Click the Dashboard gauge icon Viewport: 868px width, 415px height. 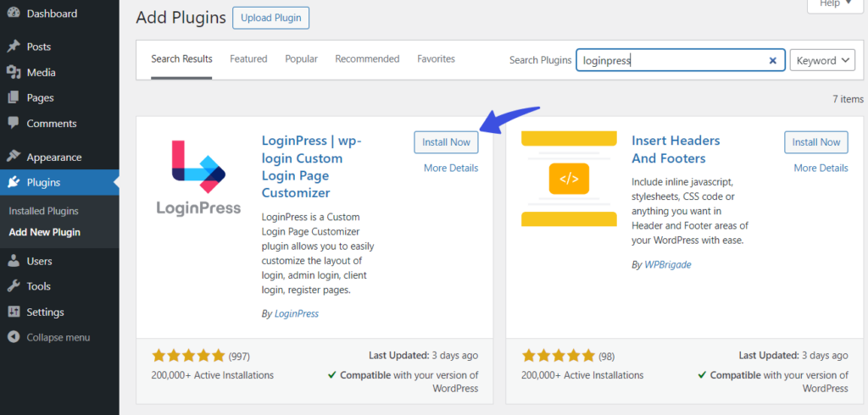coord(14,13)
